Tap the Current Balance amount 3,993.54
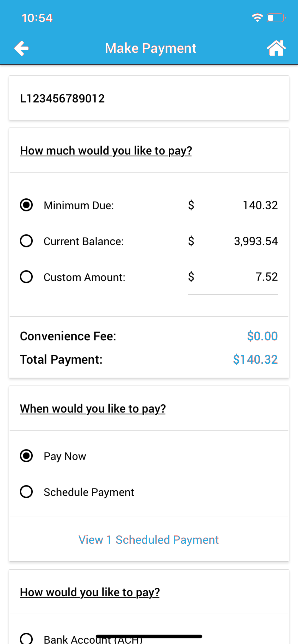 [256, 241]
